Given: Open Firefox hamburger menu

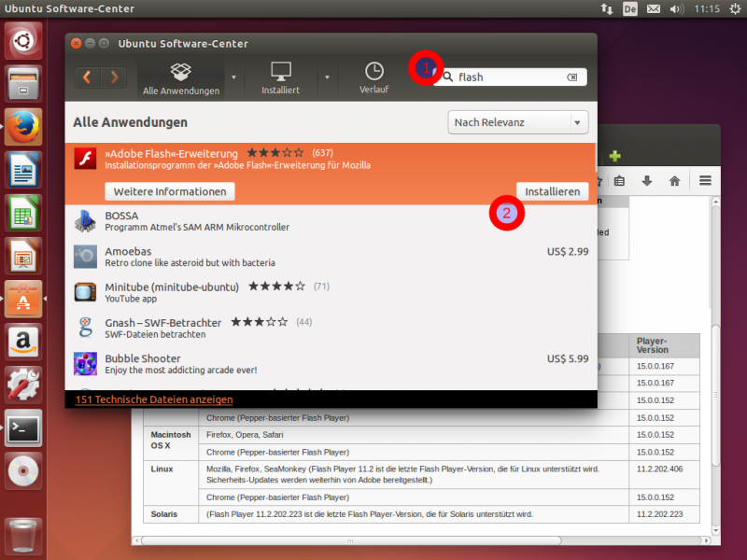Looking at the screenshot, I should [x=705, y=180].
